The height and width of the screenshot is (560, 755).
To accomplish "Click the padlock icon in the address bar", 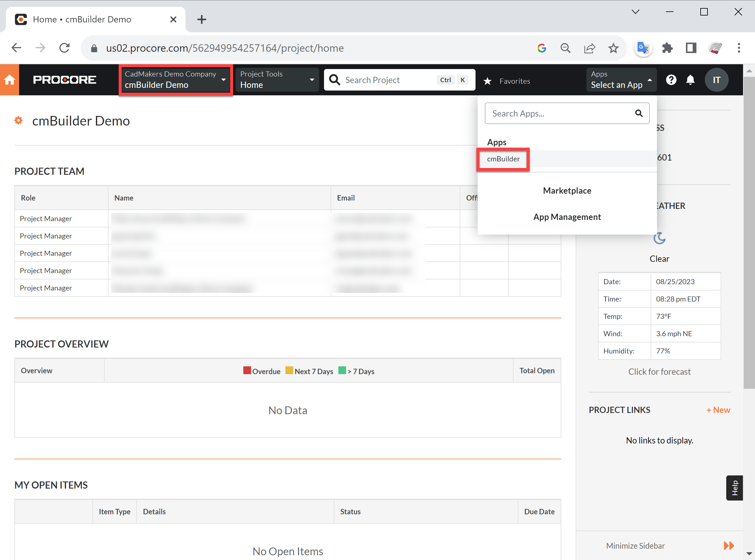I will pos(94,48).
